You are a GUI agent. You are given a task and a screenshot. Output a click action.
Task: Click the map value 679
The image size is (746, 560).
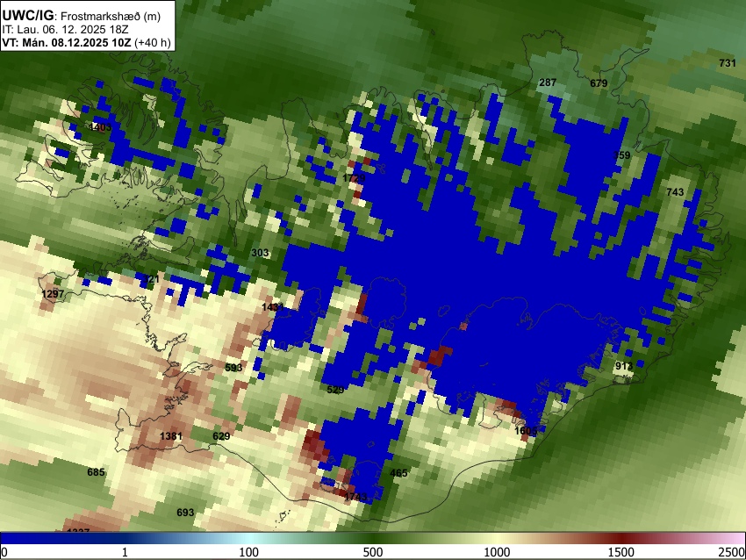click(599, 83)
